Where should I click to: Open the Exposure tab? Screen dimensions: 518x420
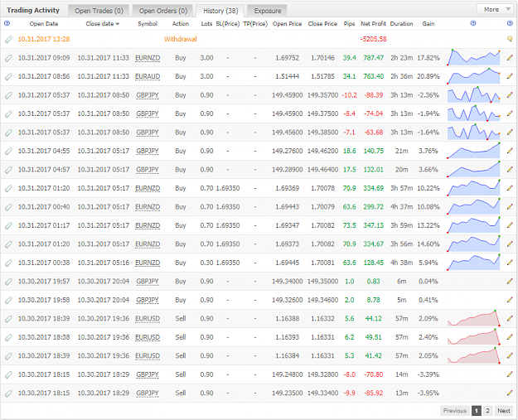(x=267, y=11)
